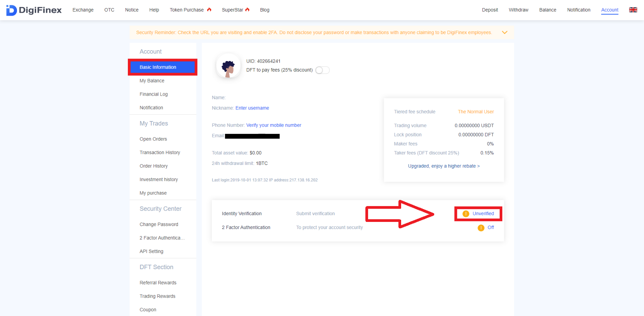This screenshot has height=316, width=644.
Task: Click the SuperStar flame icon
Action: (247, 10)
